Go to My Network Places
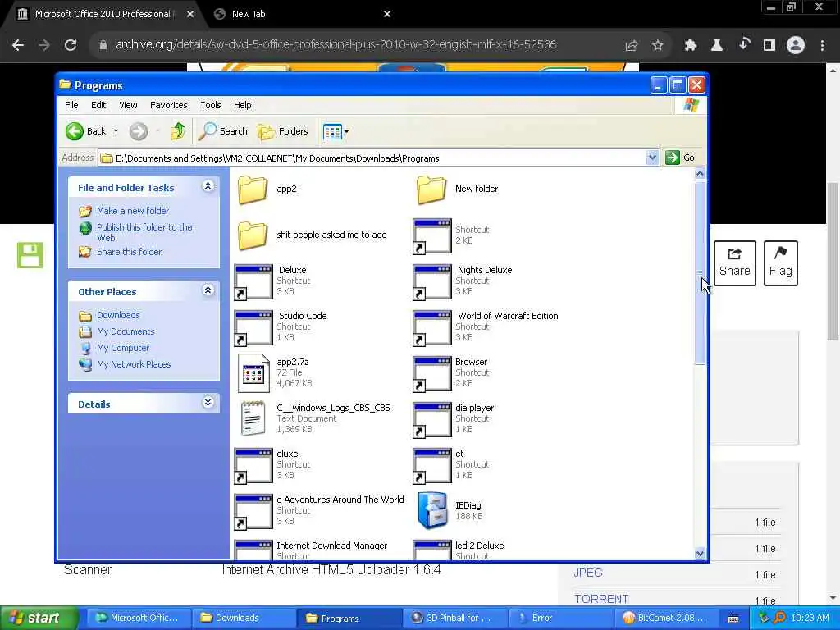 pyautogui.click(x=134, y=364)
